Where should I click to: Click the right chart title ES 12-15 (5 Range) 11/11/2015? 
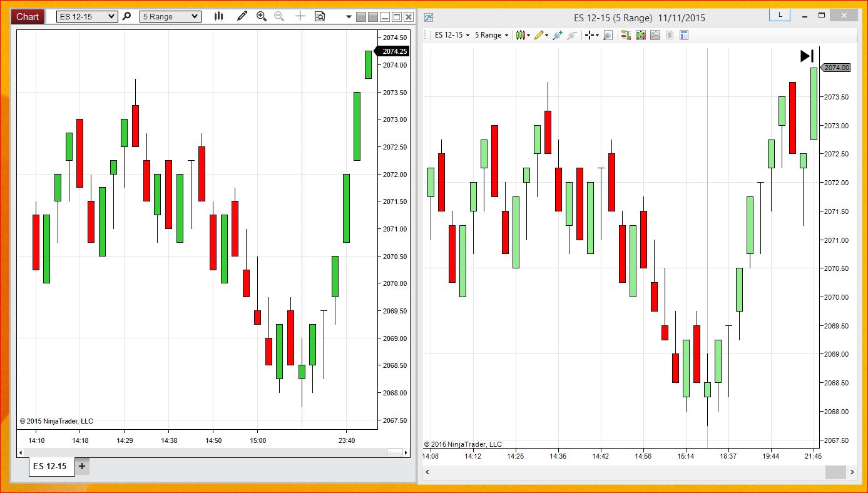pos(640,18)
